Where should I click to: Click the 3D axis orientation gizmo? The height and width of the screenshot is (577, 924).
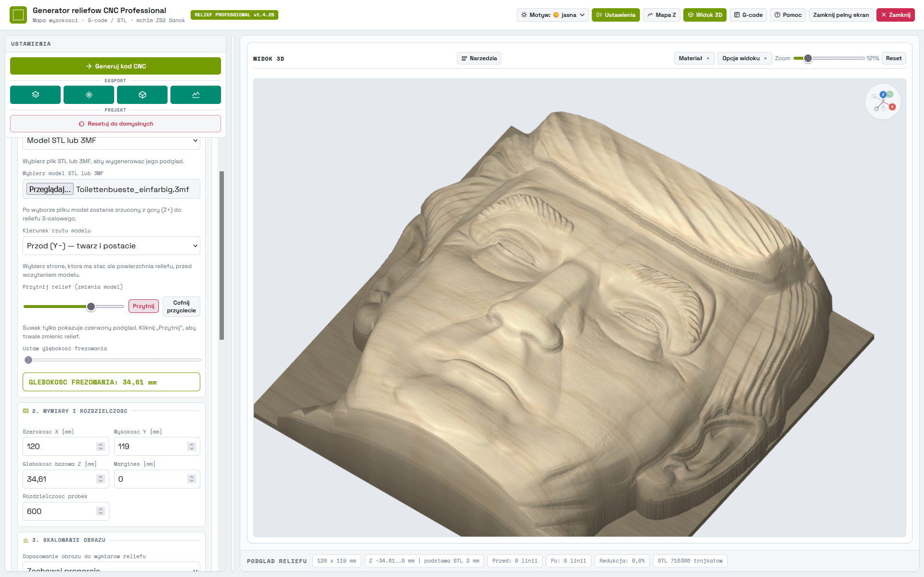tap(883, 102)
